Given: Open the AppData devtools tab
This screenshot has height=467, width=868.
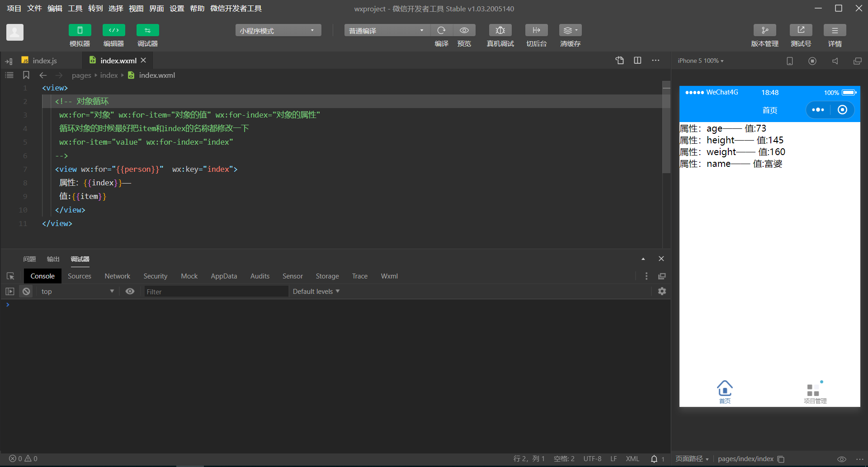Looking at the screenshot, I should pos(224,276).
